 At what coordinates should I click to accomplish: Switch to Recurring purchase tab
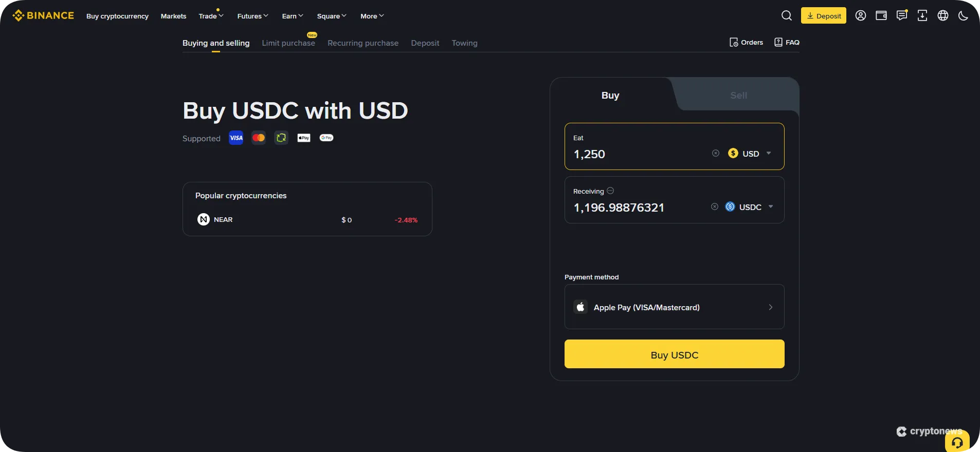point(363,43)
